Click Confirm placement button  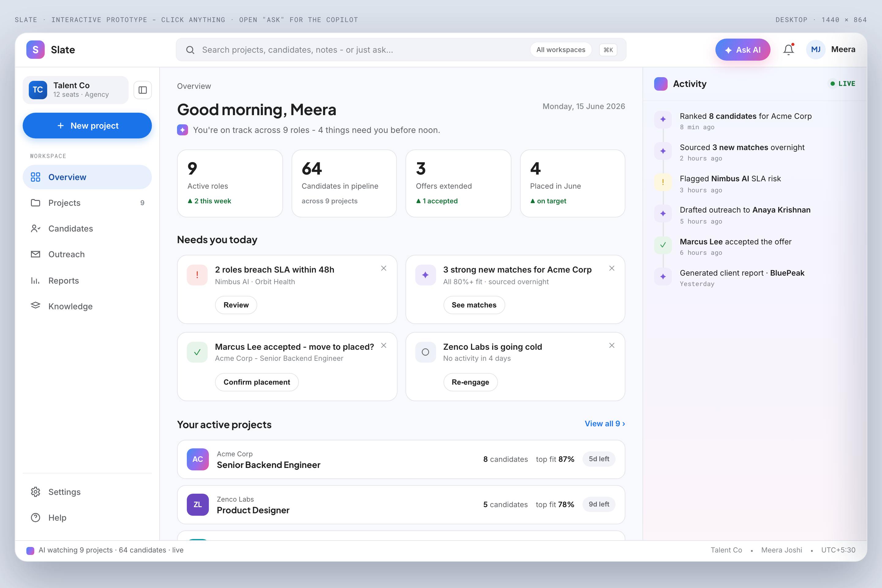(257, 382)
